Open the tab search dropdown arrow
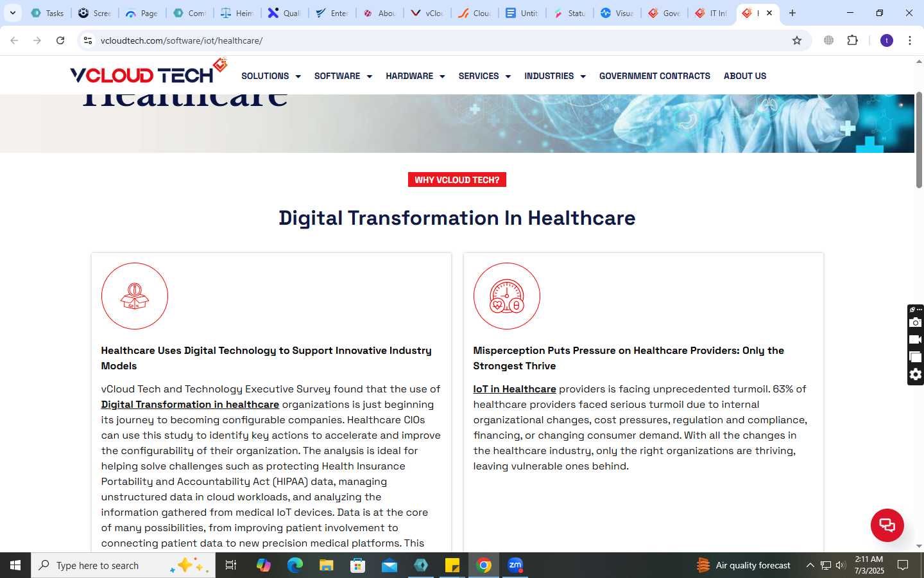 (12, 13)
